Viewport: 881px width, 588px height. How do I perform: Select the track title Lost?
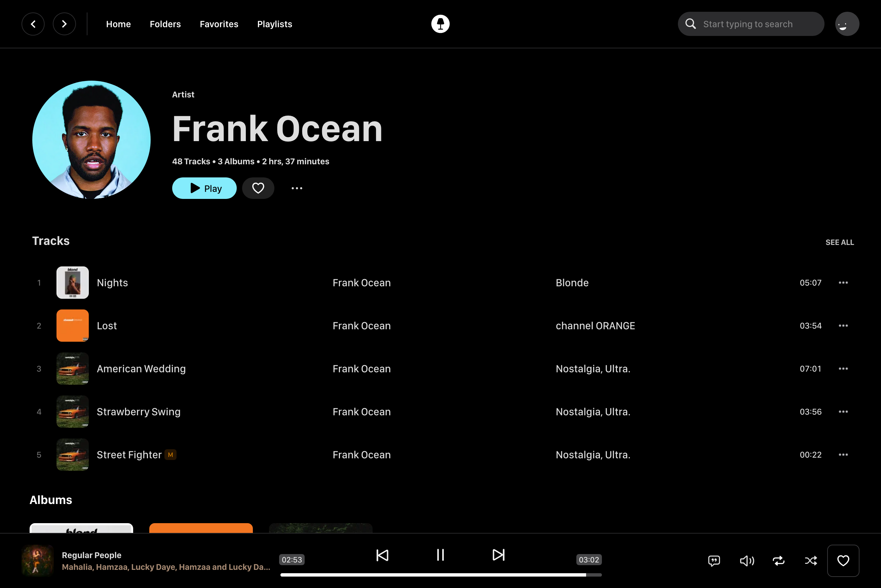(x=107, y=326)
